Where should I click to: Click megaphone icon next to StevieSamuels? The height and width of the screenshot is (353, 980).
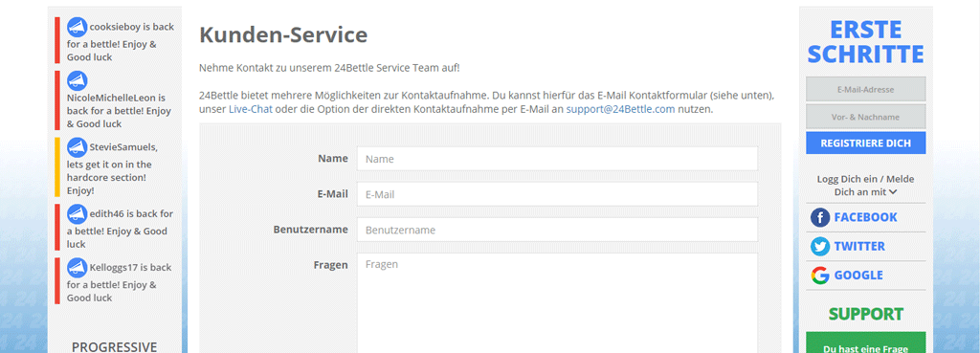(77, 147)
